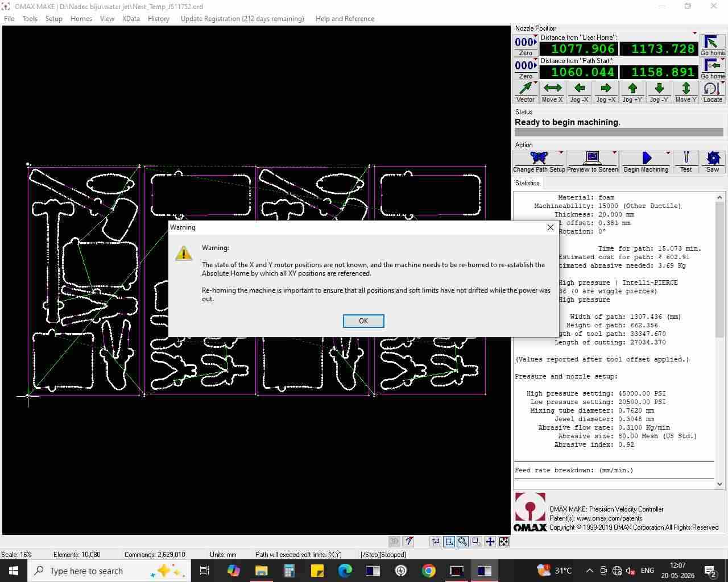Click User Home Y distance readout 1173.728
This screenshot has height=582, width=728.
[x=658, y=49]
